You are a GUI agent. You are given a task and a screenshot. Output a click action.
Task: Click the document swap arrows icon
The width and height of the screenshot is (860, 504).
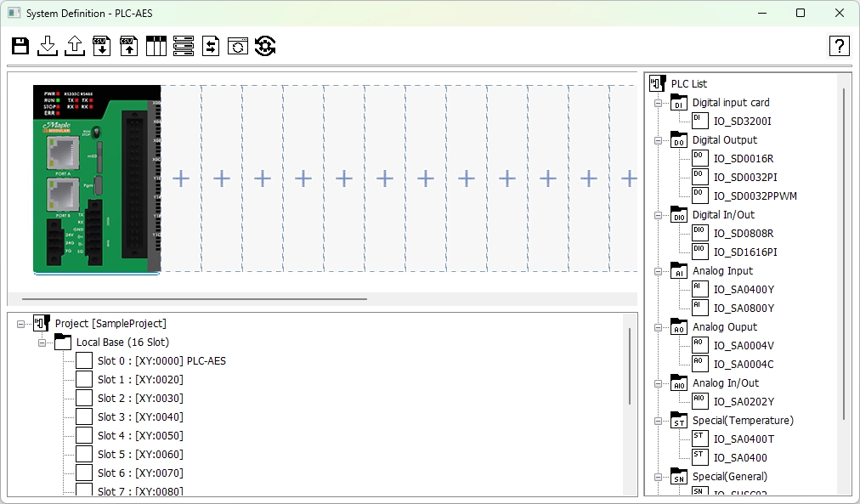click(x=211, y=46)
